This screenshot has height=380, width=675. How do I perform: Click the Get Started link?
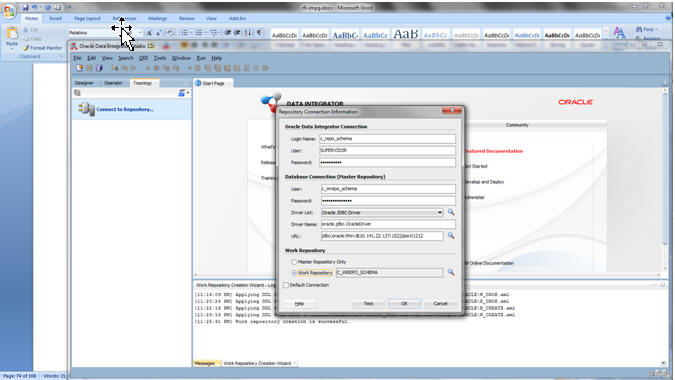point(476,166)
